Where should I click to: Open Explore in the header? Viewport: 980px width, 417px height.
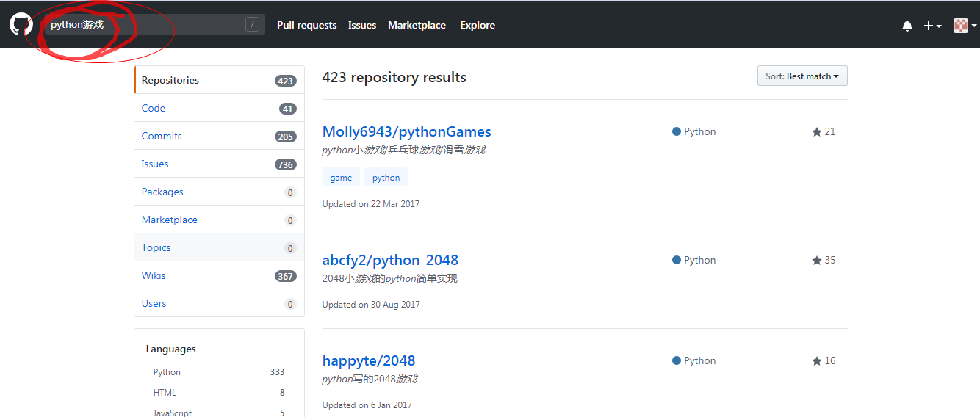478,25
